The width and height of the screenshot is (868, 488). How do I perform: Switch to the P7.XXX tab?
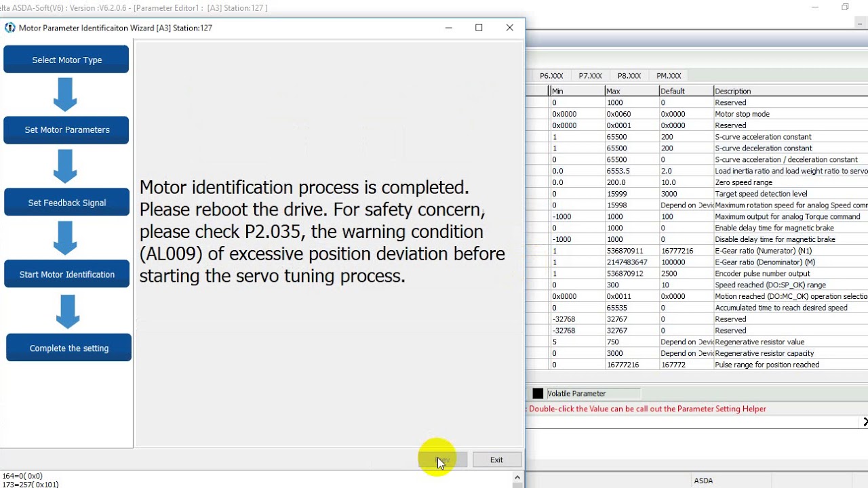[x=590, y=76]
